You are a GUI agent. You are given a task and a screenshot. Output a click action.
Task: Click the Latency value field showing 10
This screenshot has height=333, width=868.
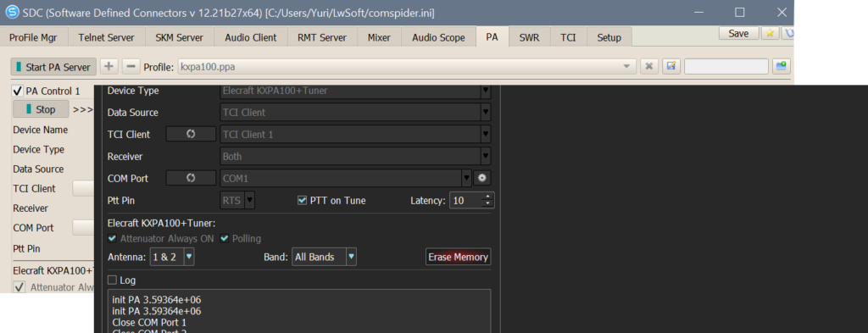pos(465,200)
